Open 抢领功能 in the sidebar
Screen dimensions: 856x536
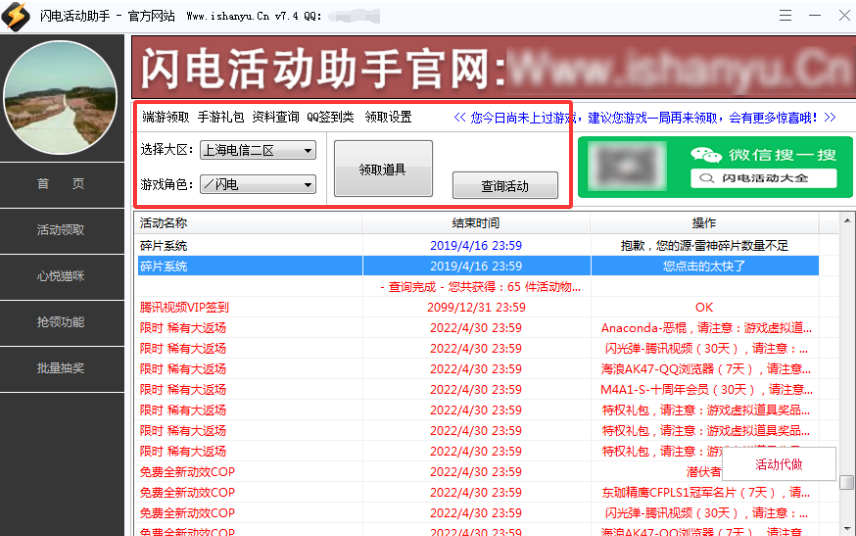point(61,322)
